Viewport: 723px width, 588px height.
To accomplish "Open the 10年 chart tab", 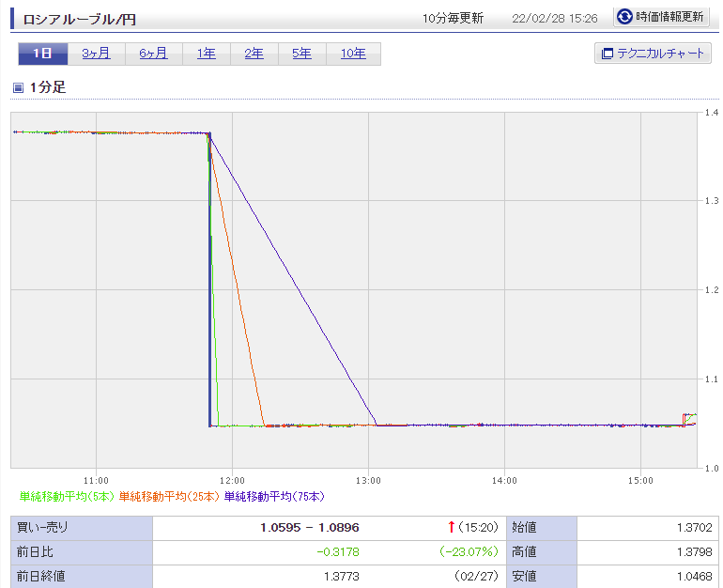I will click(x=353, y=54).
